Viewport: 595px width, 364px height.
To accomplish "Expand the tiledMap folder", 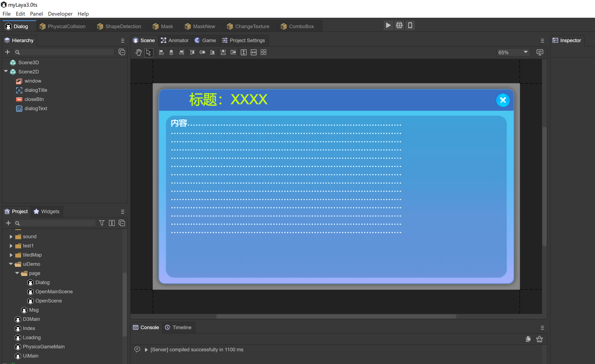I will coord(11,255).
